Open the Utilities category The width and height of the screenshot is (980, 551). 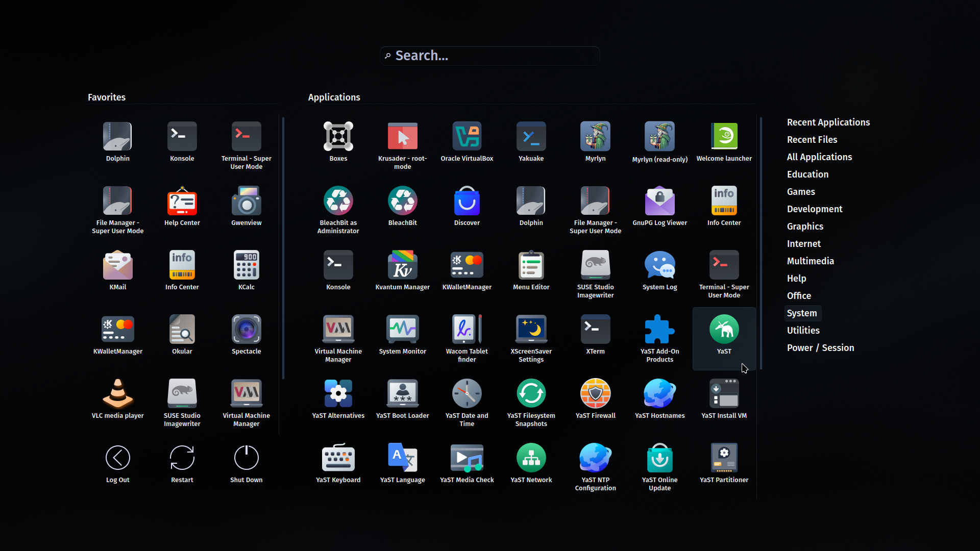(x=803, y=331)
